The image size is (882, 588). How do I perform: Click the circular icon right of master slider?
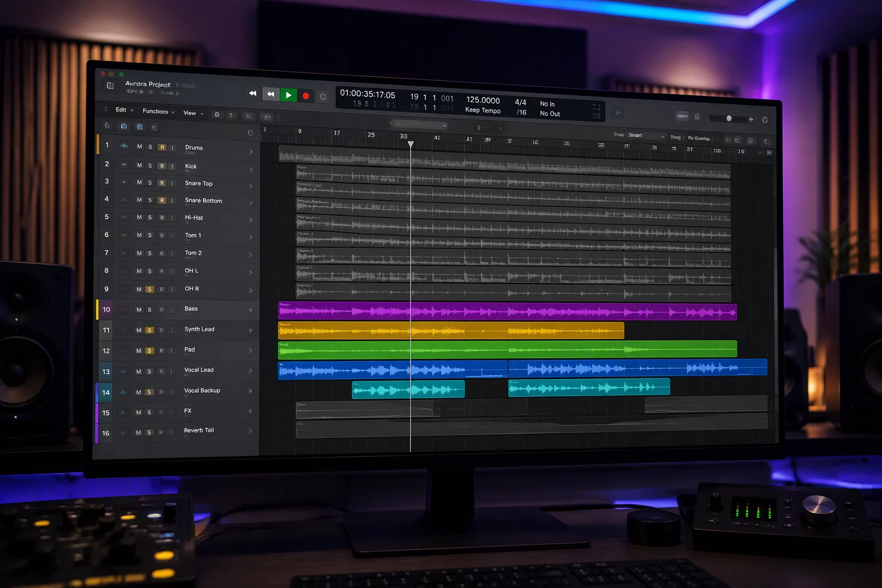[765, 120]
